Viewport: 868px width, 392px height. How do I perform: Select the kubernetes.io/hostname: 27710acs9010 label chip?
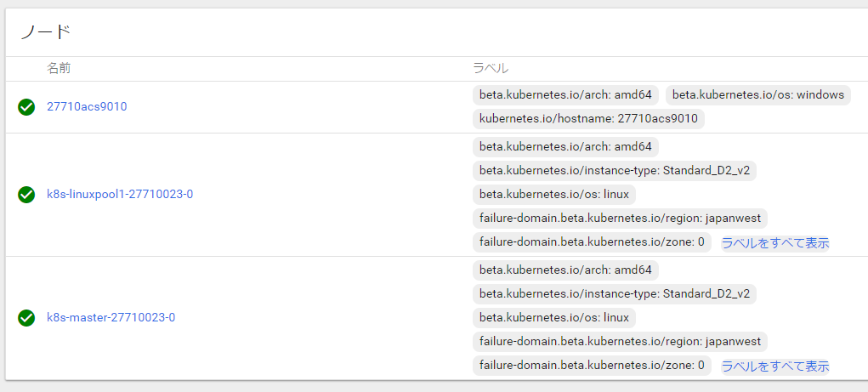point(588,118)
